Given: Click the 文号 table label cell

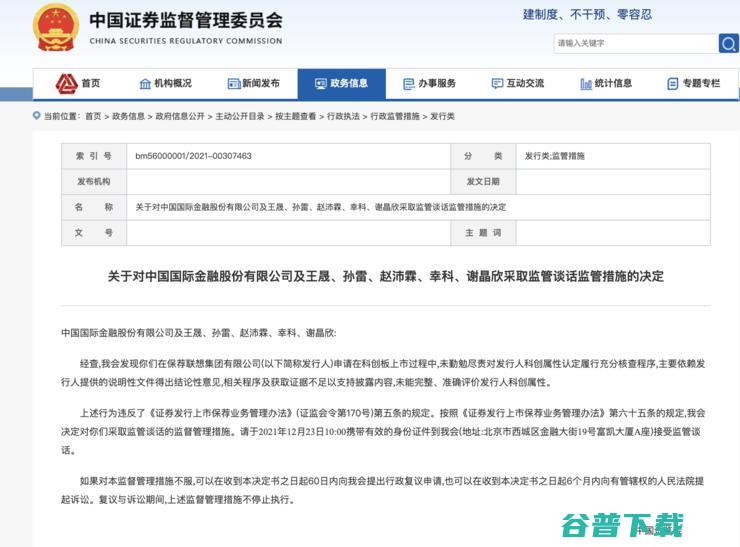Looking at the screenshot, I should (94, 232).
